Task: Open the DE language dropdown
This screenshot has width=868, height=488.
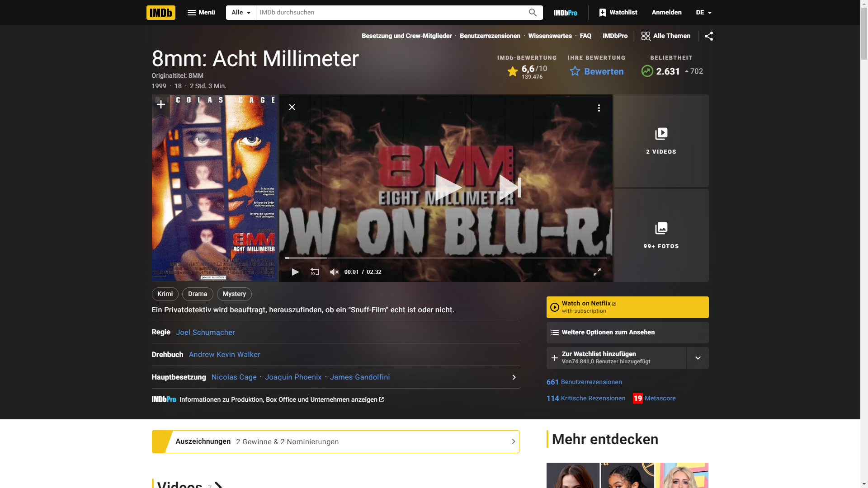Action: click(x=703, y=13)
